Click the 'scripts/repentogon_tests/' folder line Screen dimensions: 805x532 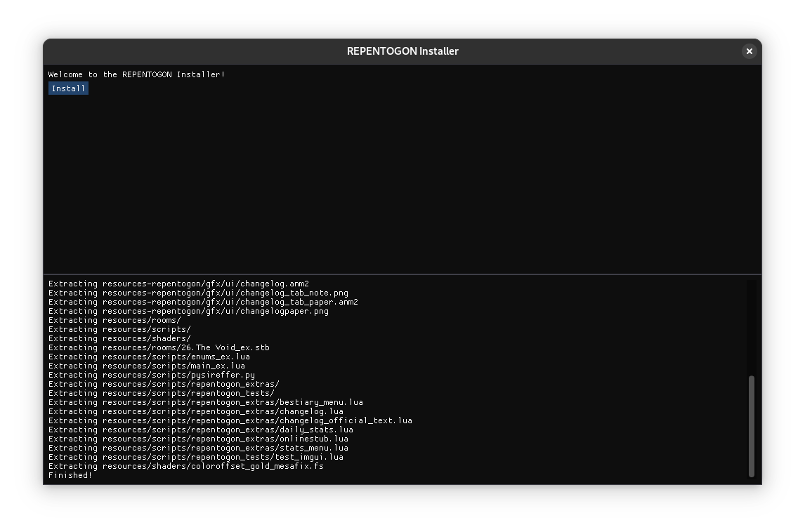pos(161,393)
